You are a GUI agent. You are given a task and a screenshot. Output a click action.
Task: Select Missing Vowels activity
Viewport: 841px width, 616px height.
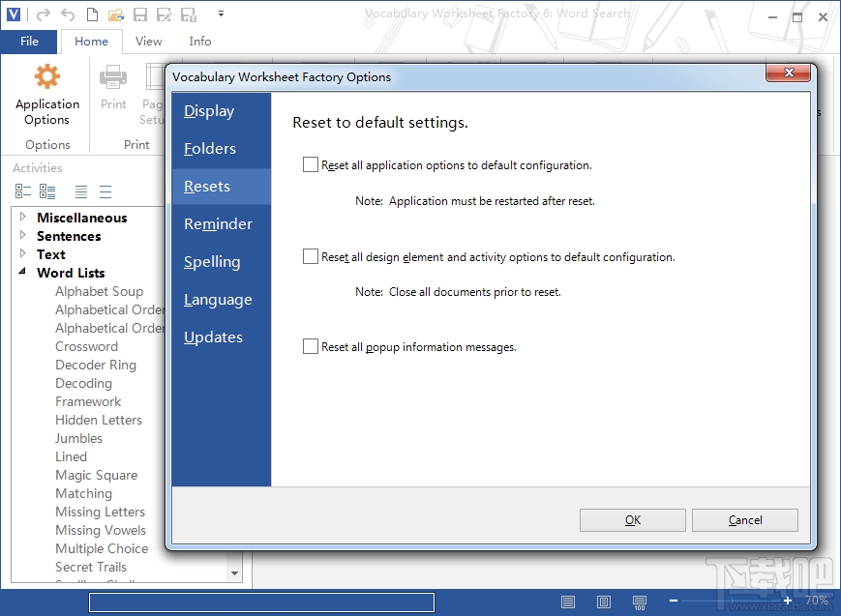(101, 530)
